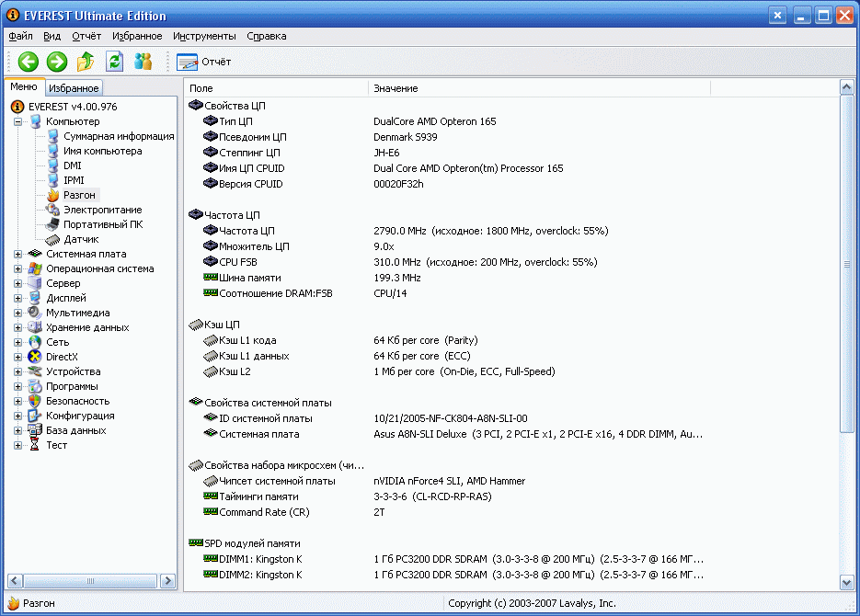The width and height of the screenshot is (860, 616).
Task: Expand the Сеть tree node
Action: pyautogui.click(x=18, y=343)
